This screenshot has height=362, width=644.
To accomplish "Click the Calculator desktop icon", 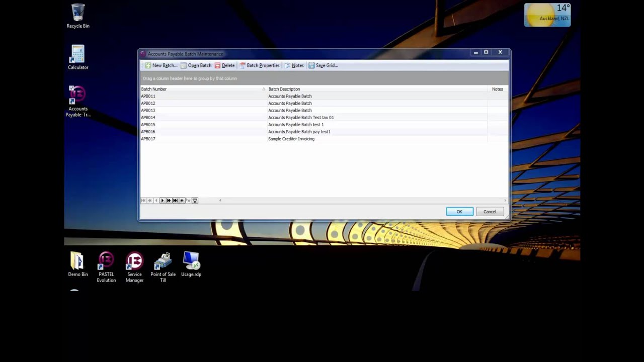I will coord(78,57).
